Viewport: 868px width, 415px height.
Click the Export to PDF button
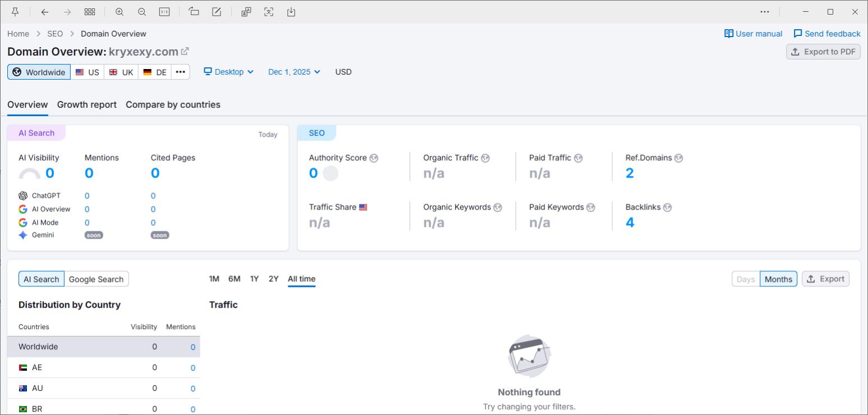tap(823, 52)
